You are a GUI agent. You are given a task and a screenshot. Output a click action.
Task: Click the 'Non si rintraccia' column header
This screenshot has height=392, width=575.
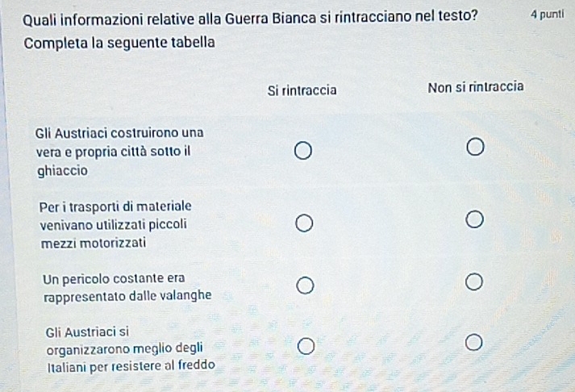477,86
